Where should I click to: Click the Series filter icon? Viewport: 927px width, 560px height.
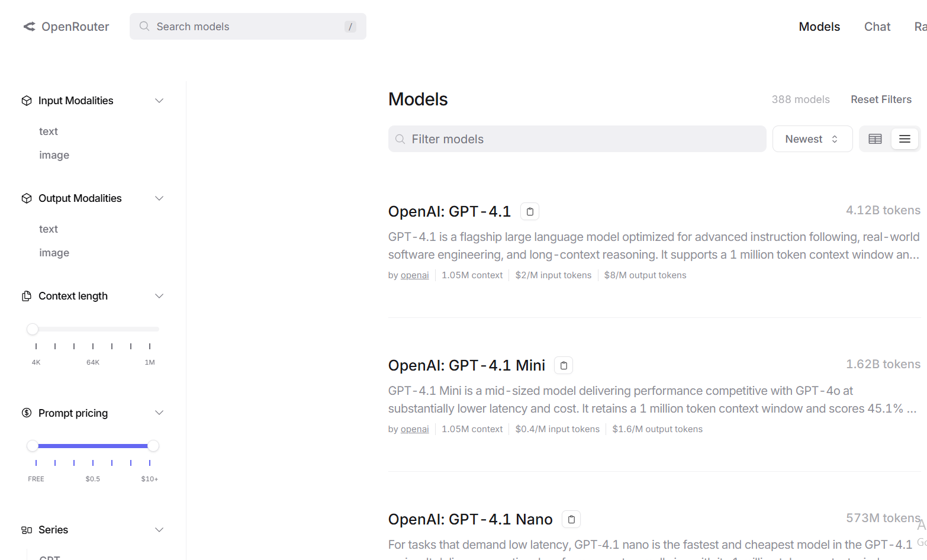[x=27, y=530]
